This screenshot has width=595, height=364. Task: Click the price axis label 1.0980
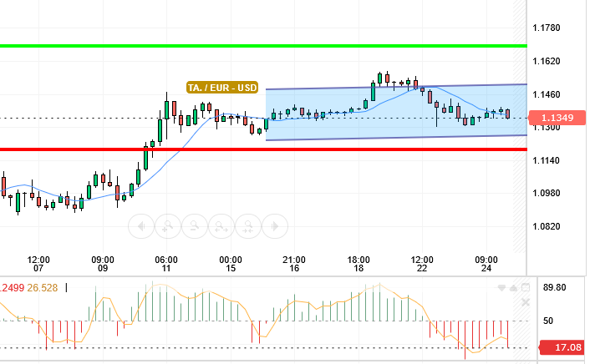click(547, 193)
